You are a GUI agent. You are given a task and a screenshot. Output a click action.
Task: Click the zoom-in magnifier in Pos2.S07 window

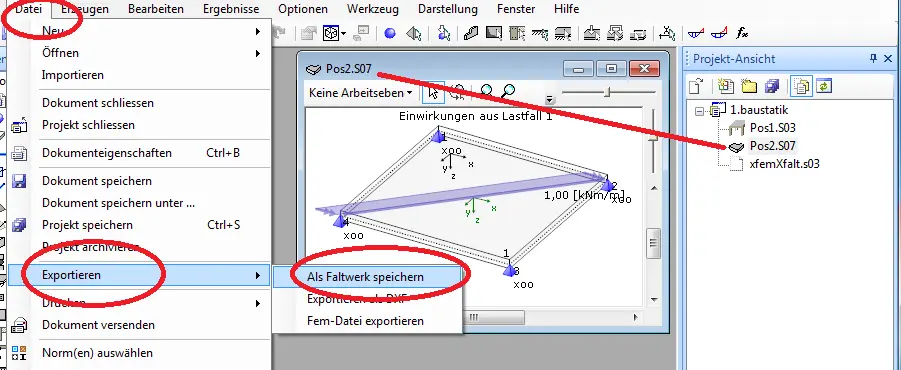(x=487, y=91)
